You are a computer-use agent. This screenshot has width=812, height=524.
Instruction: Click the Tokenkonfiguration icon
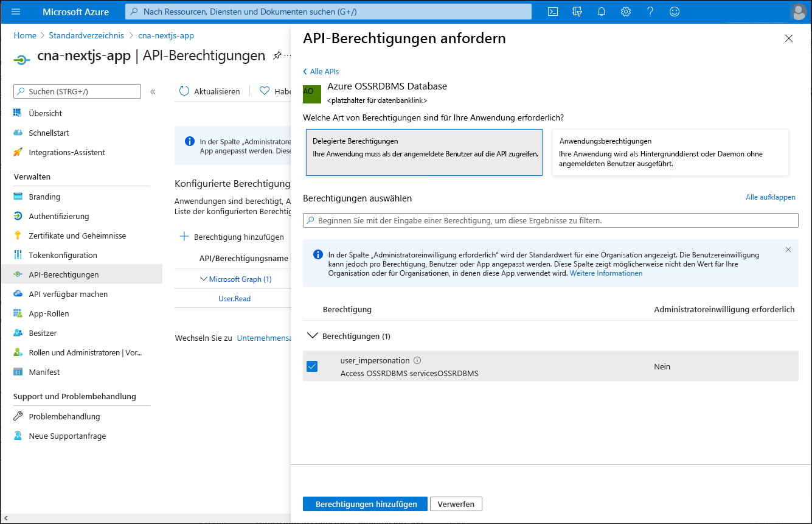click(x=18, y=255)
